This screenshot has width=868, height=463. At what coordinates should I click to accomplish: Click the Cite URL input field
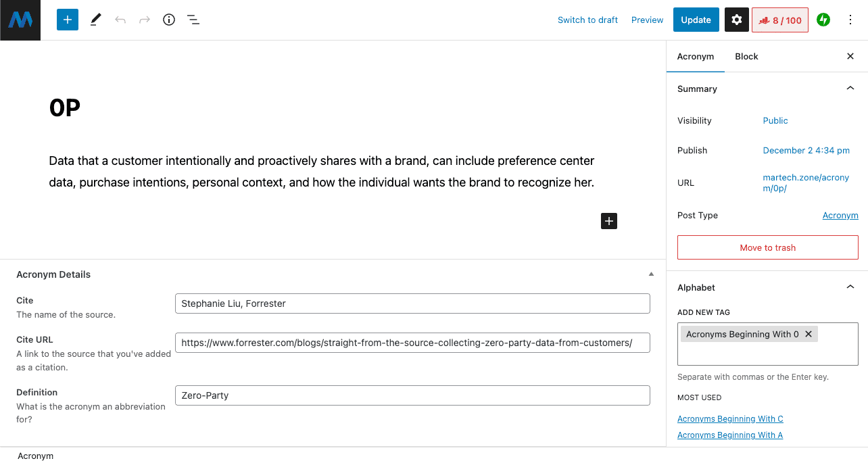pos(412,343)
